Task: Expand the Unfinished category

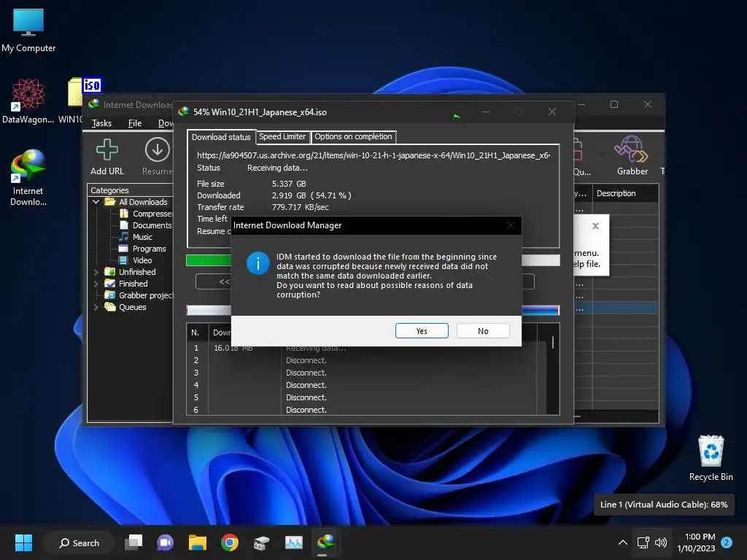Action: pyautogui.click(x=96, y=272)
